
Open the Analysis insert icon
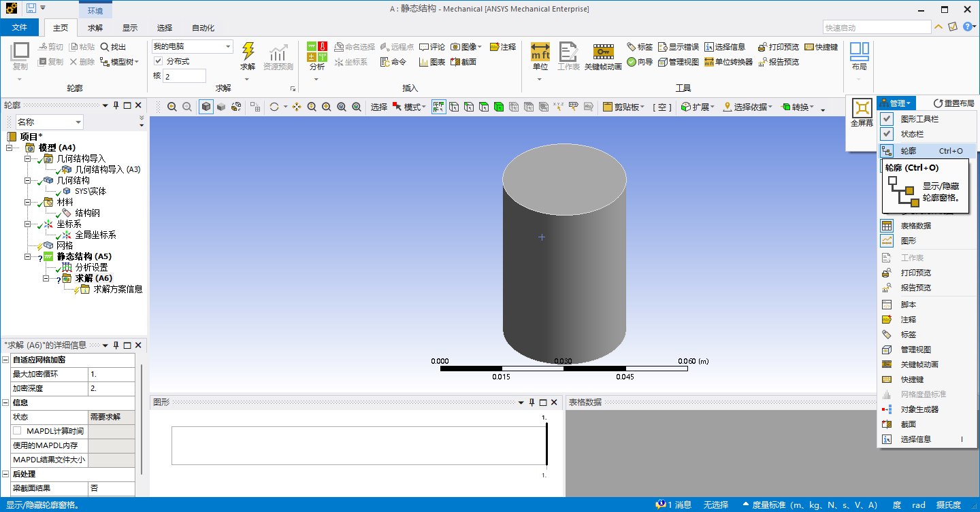point(317,52)
